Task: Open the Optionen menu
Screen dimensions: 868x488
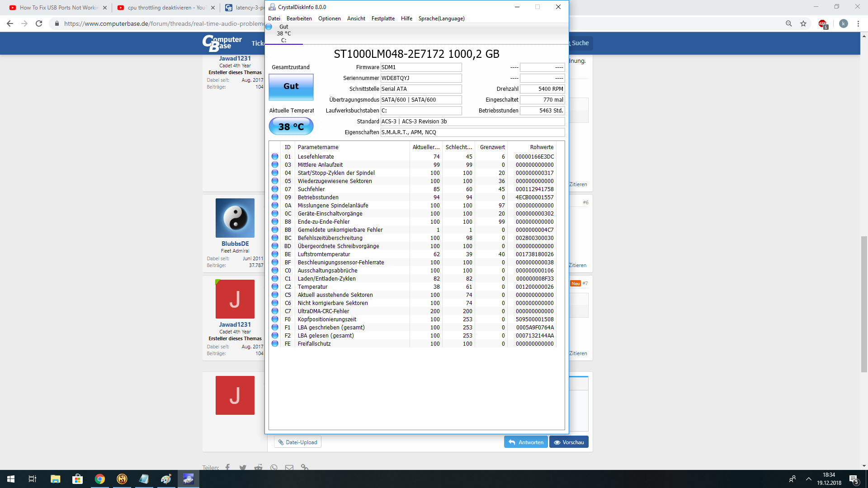Action: 329,19
